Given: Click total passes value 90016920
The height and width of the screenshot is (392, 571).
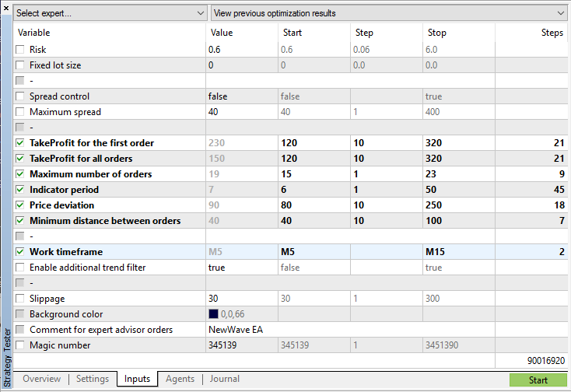Looking at the screenshot, I should coord(546,361).
